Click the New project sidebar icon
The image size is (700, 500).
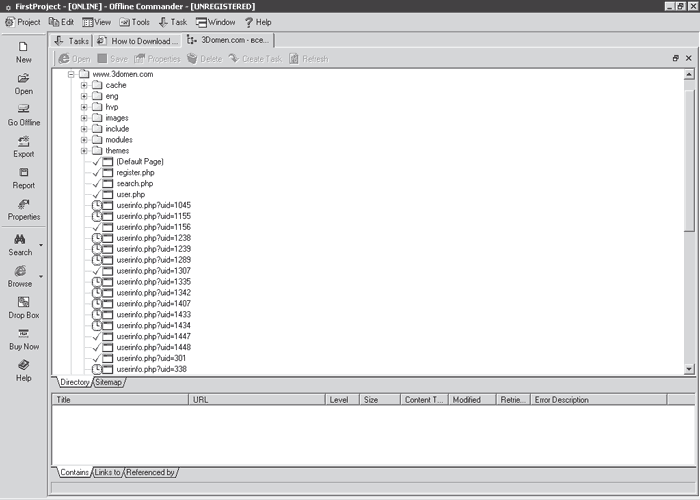(x=23, y=47)
